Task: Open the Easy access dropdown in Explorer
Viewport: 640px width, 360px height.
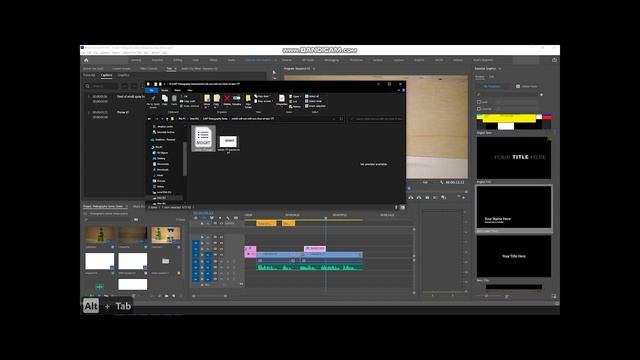Action: point(264,101)
